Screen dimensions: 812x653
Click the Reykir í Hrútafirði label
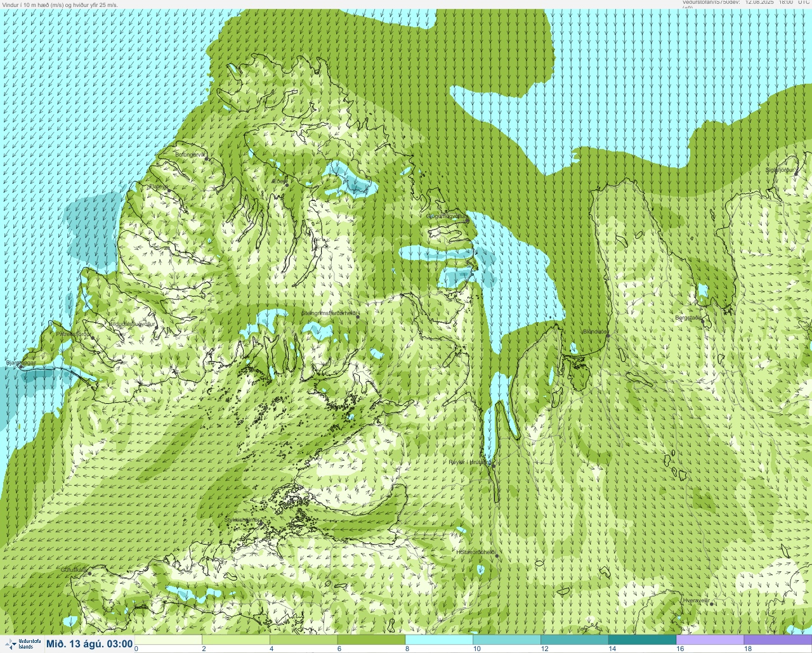470,462
